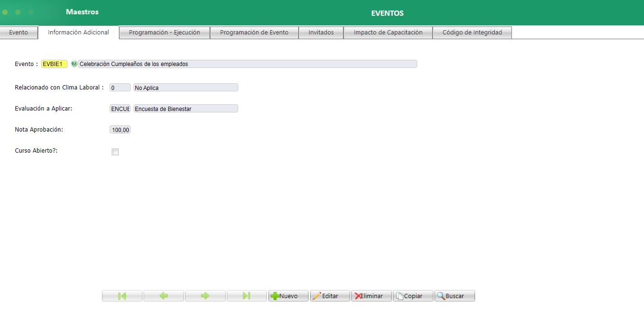The height and width of the screenshot is (312, 644).
Task: Go to the first record arrow button
Action: click(x=122, y=296)
